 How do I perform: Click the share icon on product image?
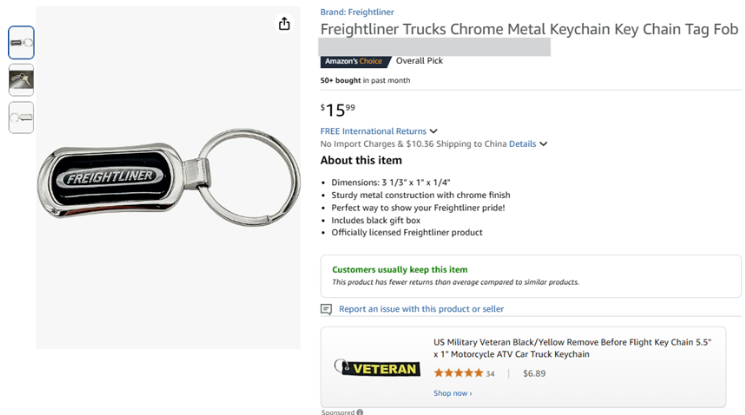point(284,24)
